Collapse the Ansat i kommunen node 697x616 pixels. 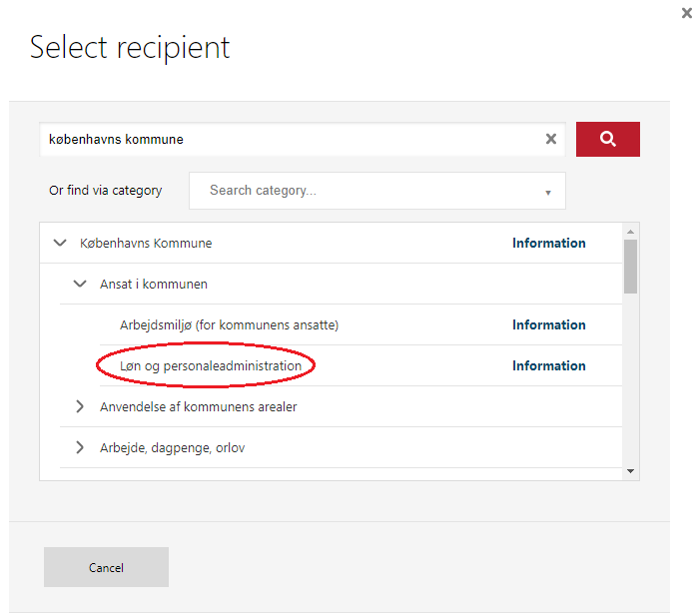[80, 284]
